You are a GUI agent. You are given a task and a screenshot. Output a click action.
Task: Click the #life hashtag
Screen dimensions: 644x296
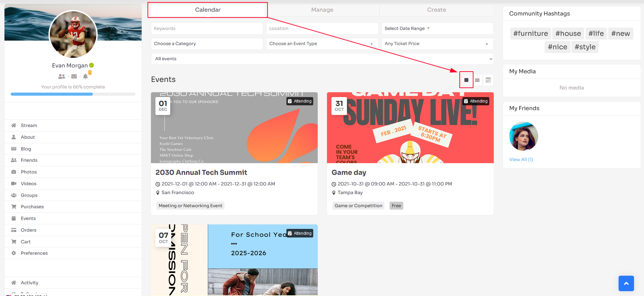click(596, 33)
